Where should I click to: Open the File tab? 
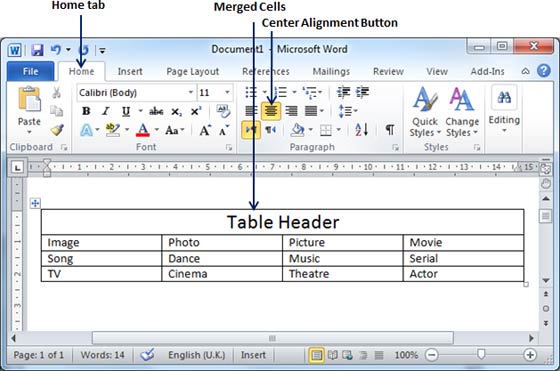31,71
